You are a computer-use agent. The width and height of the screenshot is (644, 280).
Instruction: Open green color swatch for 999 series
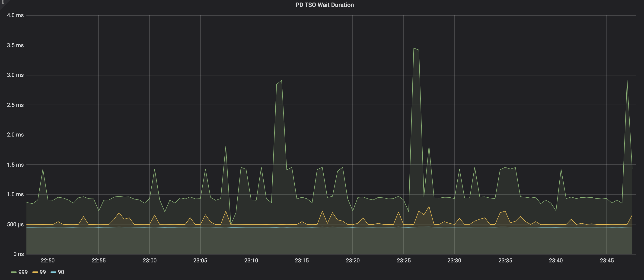14,272
